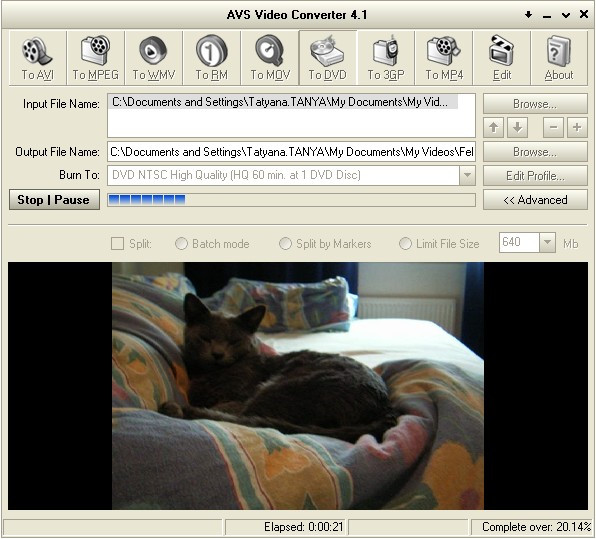The image size is (596, 539).
Task: Select the Batch mode radio option
Action: 181,244
